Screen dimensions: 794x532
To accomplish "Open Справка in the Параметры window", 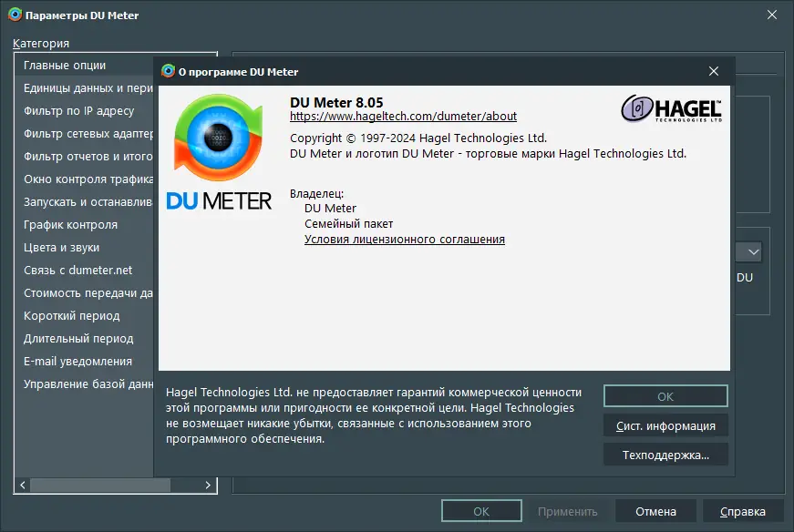I will [742, 511].
